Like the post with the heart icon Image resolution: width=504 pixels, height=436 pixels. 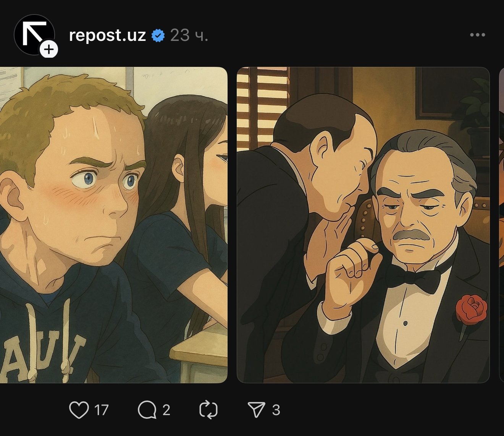(x=79, y=410)
